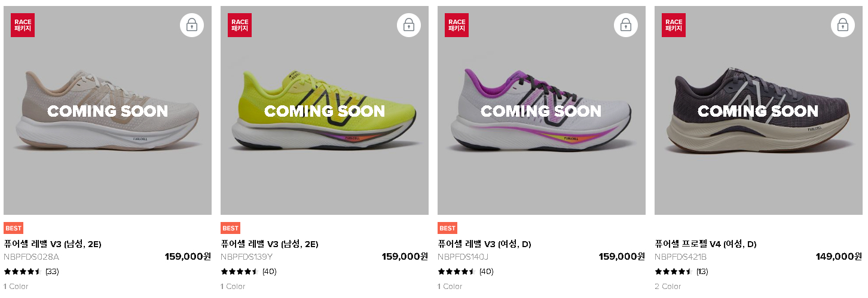Click lock icon on beige FuelCell Rebel V3
868x298 pixels.
(x=192, y=25)
